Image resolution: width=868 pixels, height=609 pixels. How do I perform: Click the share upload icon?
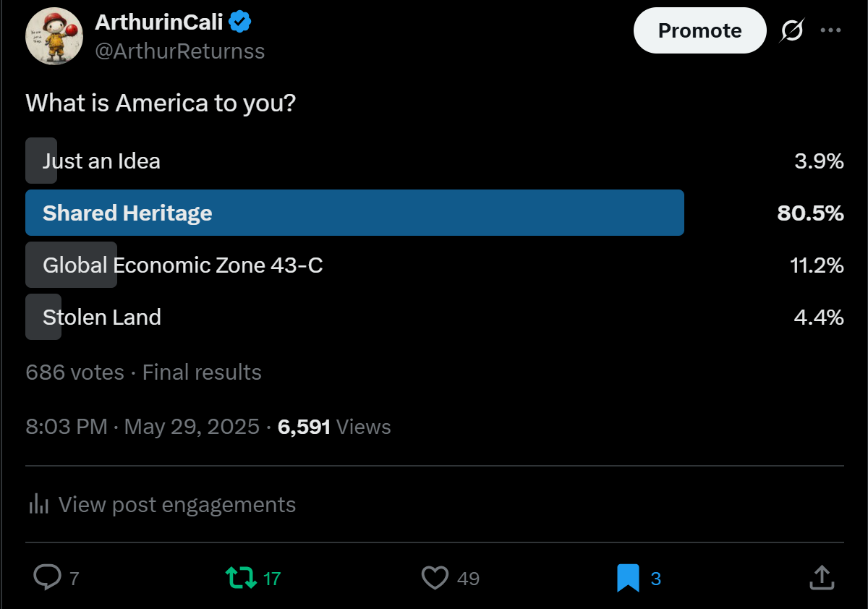click(x=821, y=577)
